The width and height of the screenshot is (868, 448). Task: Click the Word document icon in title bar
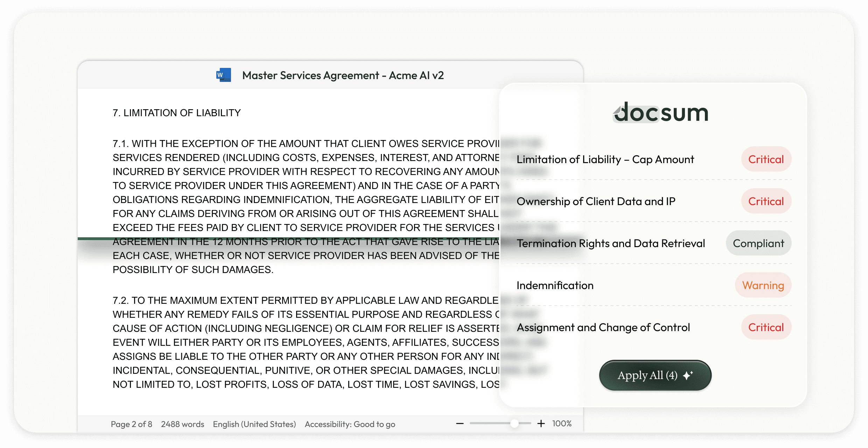223,75
